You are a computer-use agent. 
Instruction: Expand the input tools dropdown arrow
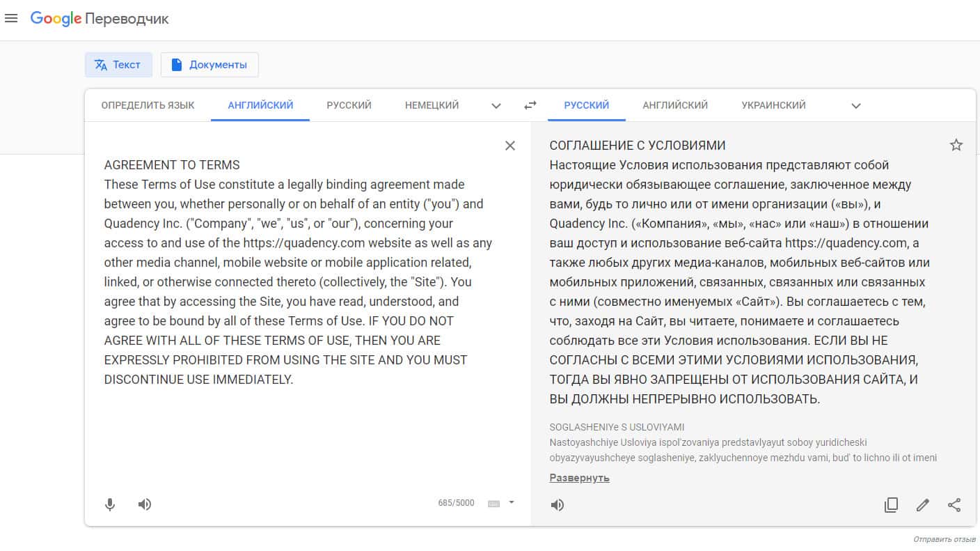coord(512,502)
